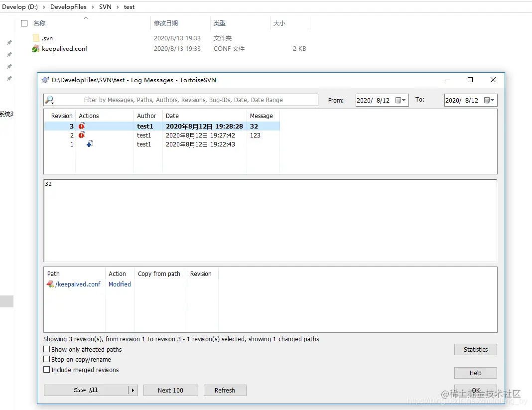Click the test1 author in revision 2 row
This screenshot has width=532, height=410.
(x=144, y=135)
